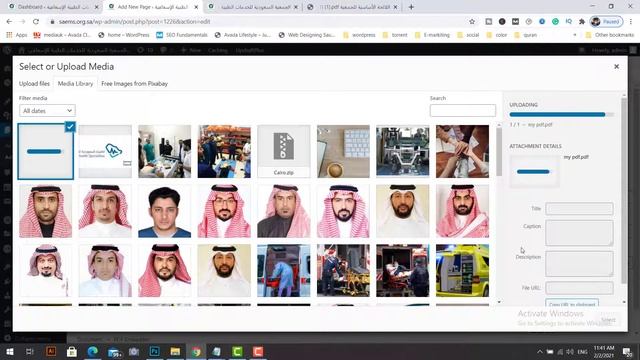Expand the All dates filter dropdown
The height and width of the screenshot is (360, 640).
point(47,111)
